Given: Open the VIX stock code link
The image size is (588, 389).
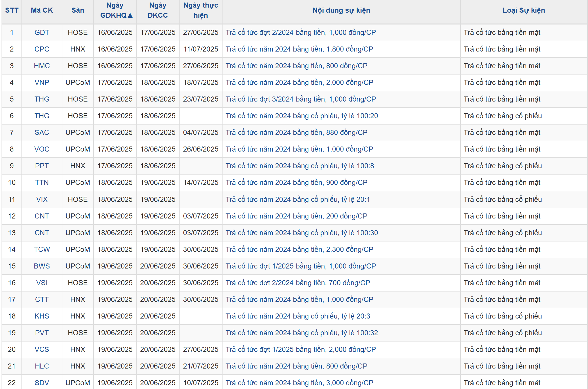Looking at the screenshot, I should (x=42, y=199).
